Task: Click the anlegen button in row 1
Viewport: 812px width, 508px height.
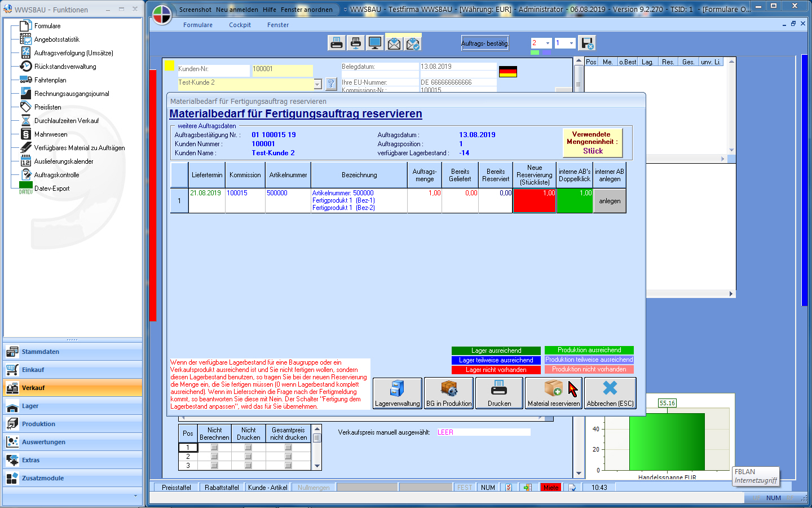Action: pyautogui.click(x=610, y=201)
